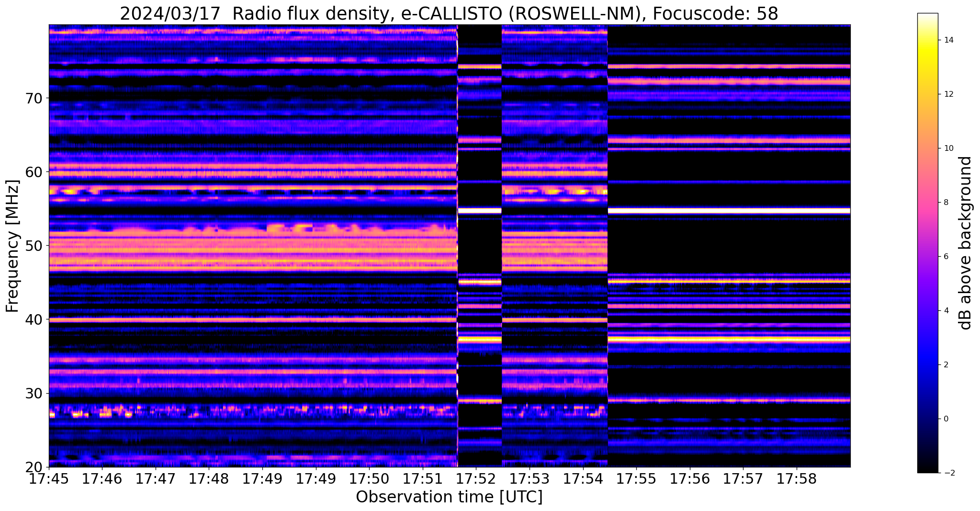Click the colorbar tick value 4
The height and width of the screenshot is (511, 980).
click(x=945, y=311)
